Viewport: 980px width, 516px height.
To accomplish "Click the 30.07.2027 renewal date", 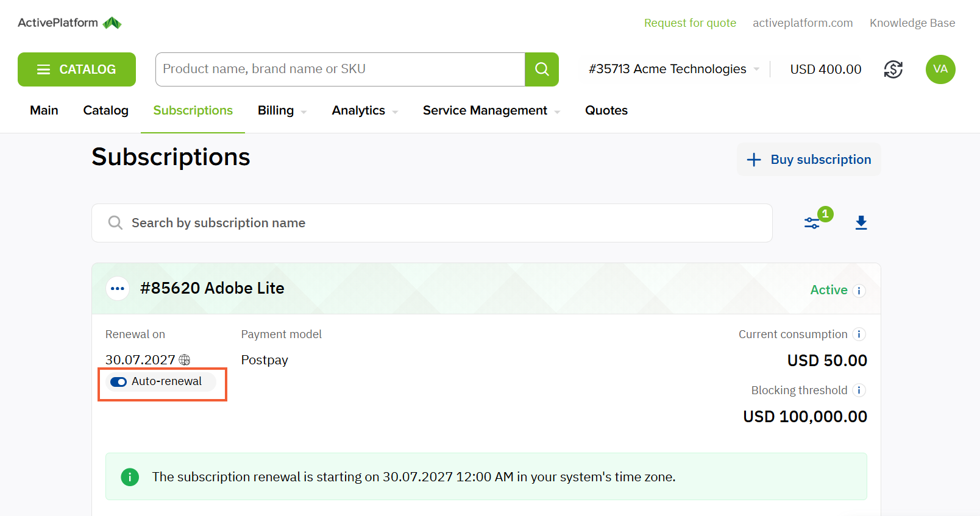I will pos(140,360).
